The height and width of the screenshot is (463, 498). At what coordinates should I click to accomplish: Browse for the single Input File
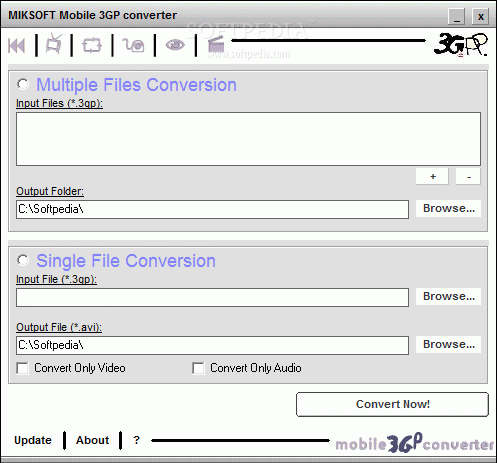449,297
